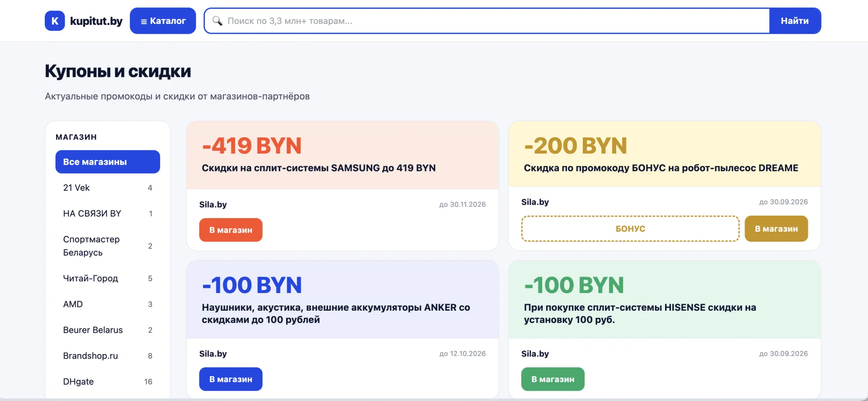This screenshot has width=868, height=401.
Task: Click the 'до 30.09.2026' date on DREAME coupon
Action: [x=783, y=202]
